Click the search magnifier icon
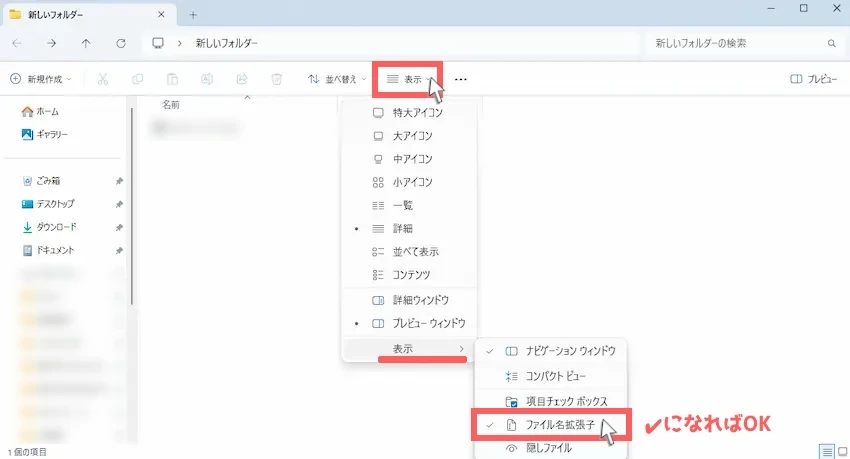The image size is (850, 459). [x=832, y=43]
